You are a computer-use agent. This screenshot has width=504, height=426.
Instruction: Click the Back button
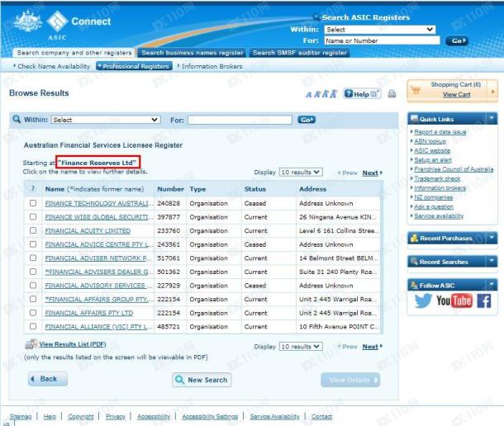pos(48,379)
